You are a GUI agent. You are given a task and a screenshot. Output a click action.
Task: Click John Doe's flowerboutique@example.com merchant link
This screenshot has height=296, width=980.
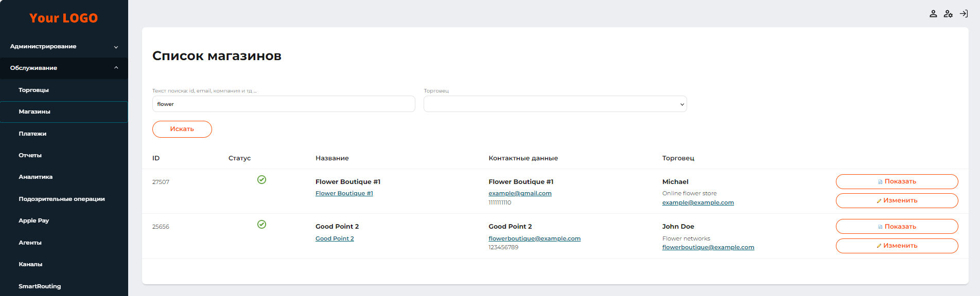708,248
